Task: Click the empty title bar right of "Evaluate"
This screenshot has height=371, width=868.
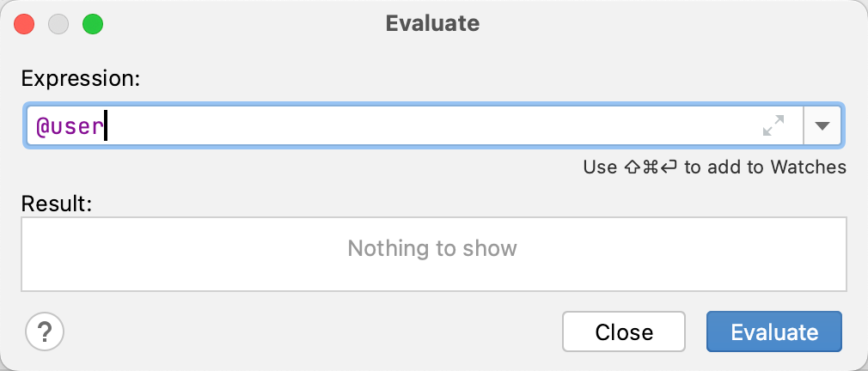Action: click(670, 23)
